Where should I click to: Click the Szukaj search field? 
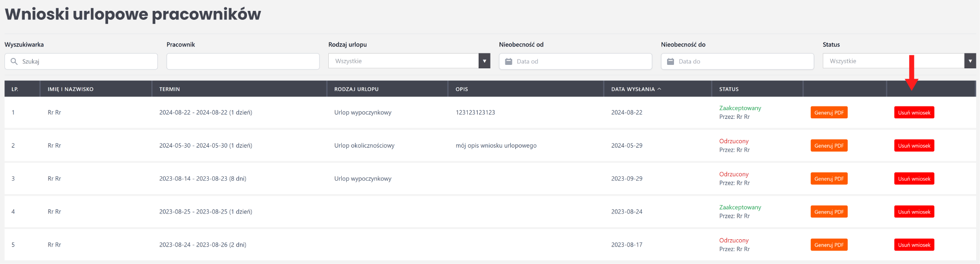(x=81, y=61)
